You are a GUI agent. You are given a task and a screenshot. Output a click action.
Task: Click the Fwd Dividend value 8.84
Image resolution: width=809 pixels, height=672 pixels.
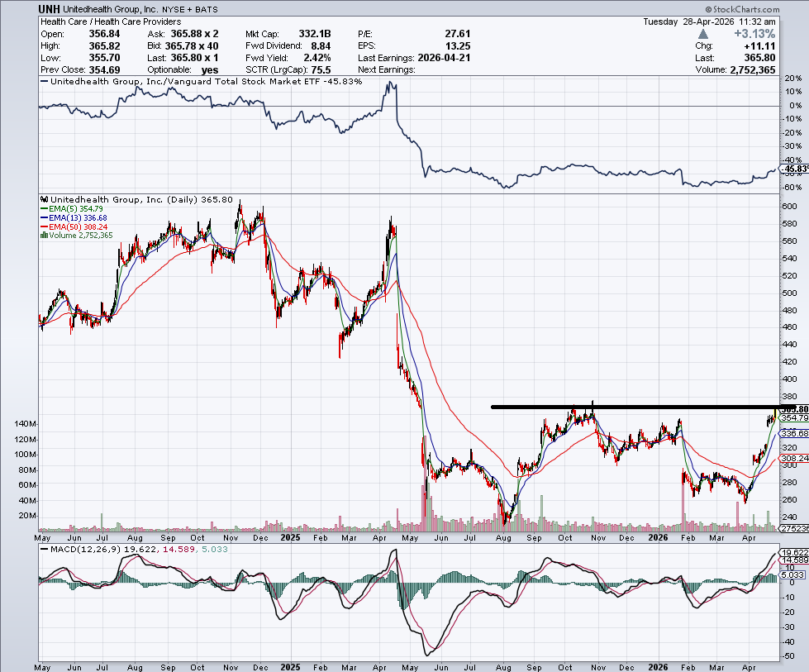[x=321, y=46]
